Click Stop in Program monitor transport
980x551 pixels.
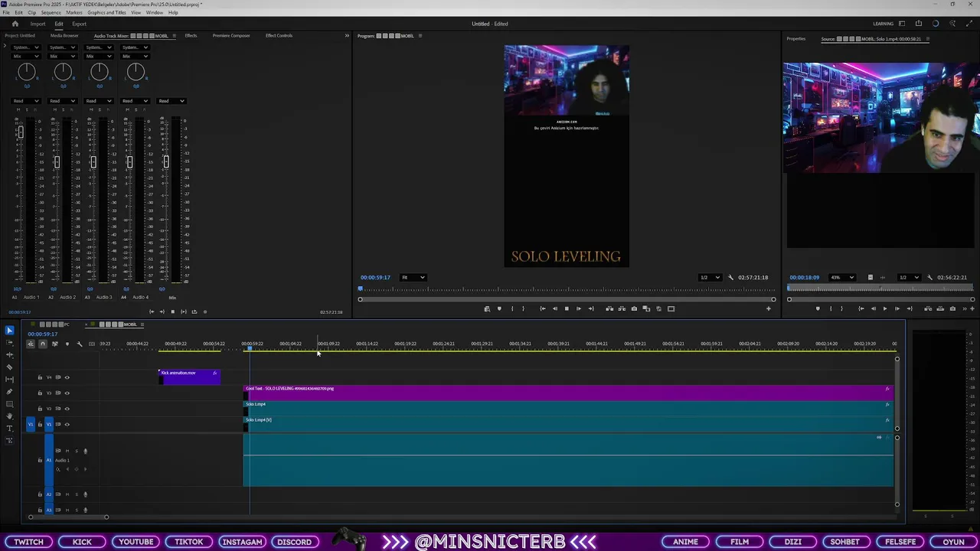(x=567, y=308)
